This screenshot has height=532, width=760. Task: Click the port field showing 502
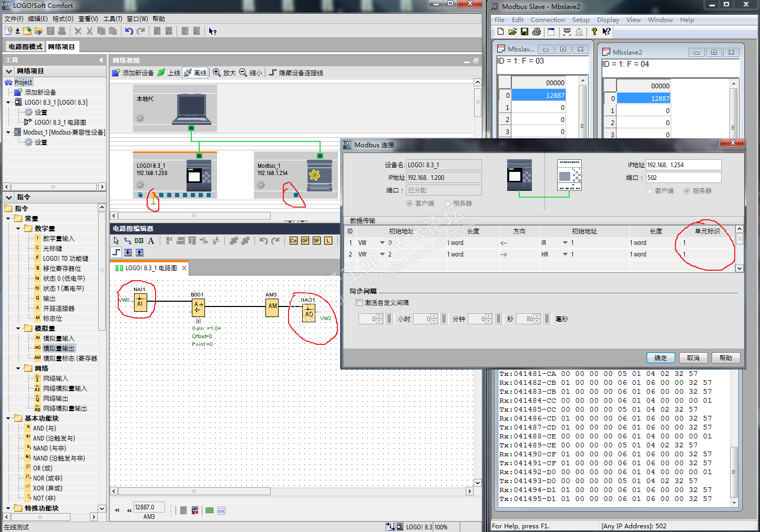click(684, 178)
